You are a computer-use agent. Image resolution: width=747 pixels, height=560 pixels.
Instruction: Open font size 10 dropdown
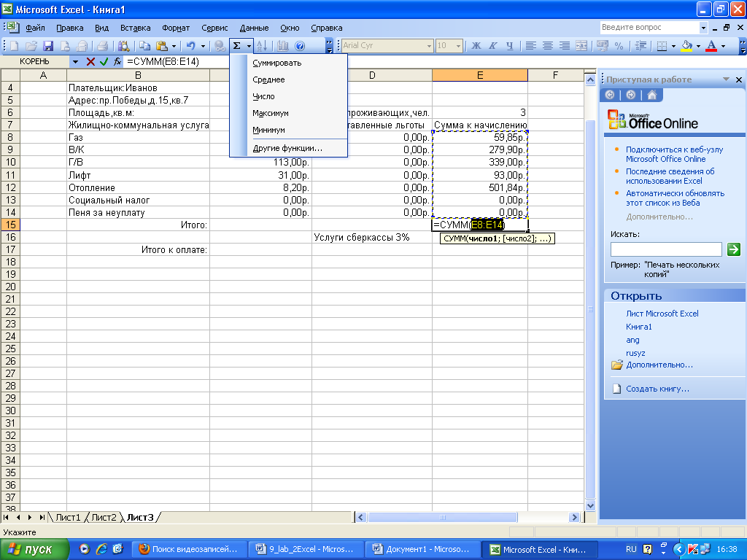(x=458, y=46)
